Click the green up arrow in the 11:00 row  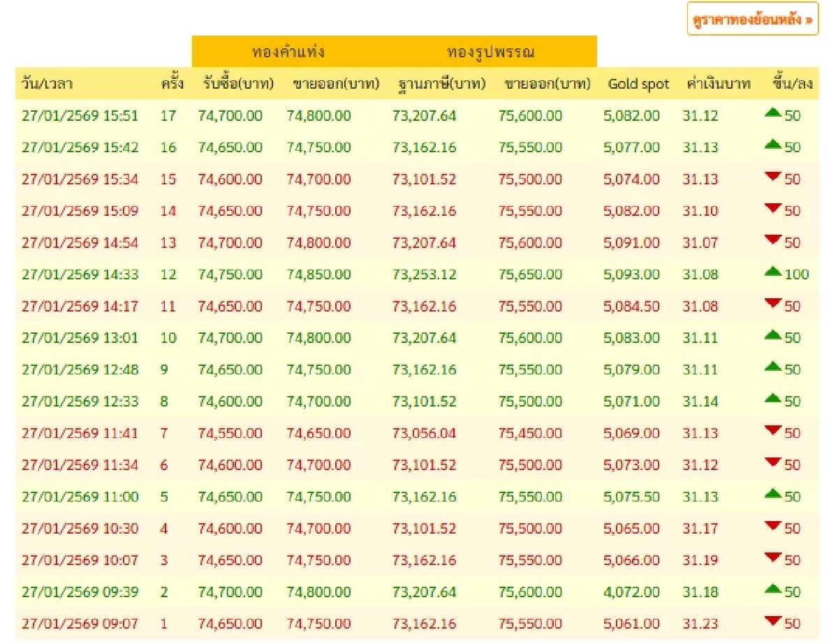click(x=773, y=494)
